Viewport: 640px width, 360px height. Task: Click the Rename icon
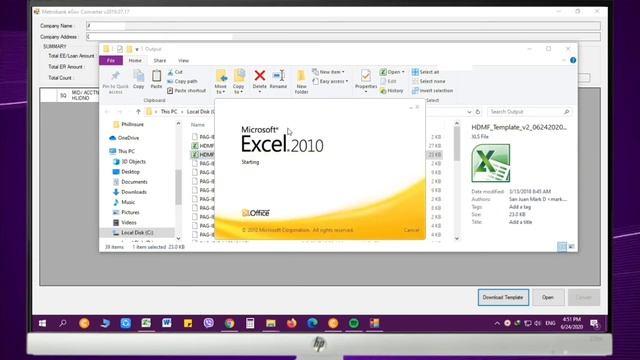(278, 76)
